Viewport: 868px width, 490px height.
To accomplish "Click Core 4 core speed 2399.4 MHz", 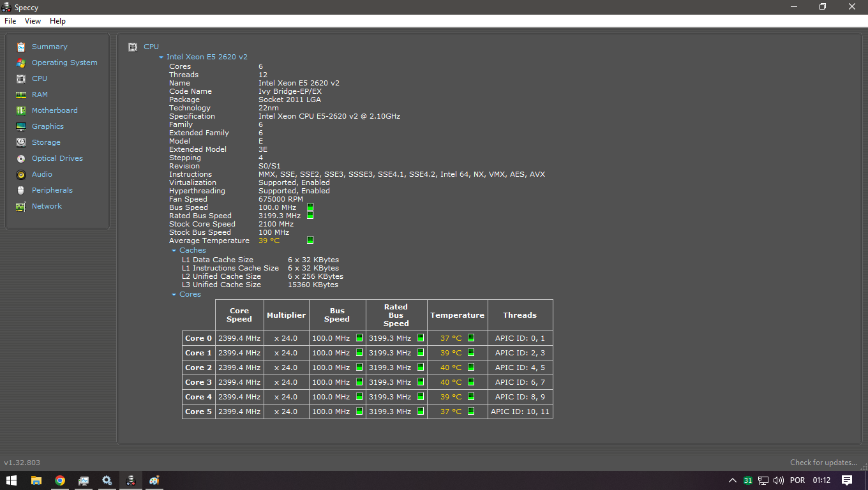I will (x=239, y=397).
